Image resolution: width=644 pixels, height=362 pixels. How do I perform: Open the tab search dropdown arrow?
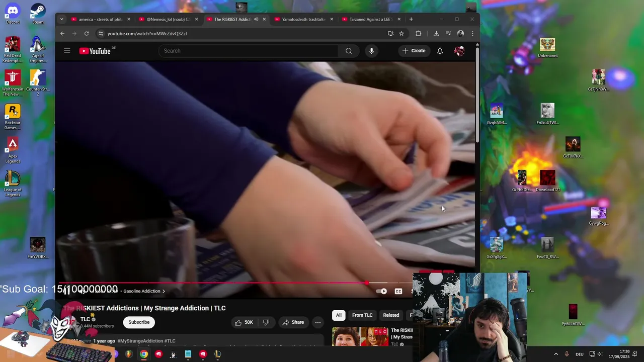pos(61,20)
